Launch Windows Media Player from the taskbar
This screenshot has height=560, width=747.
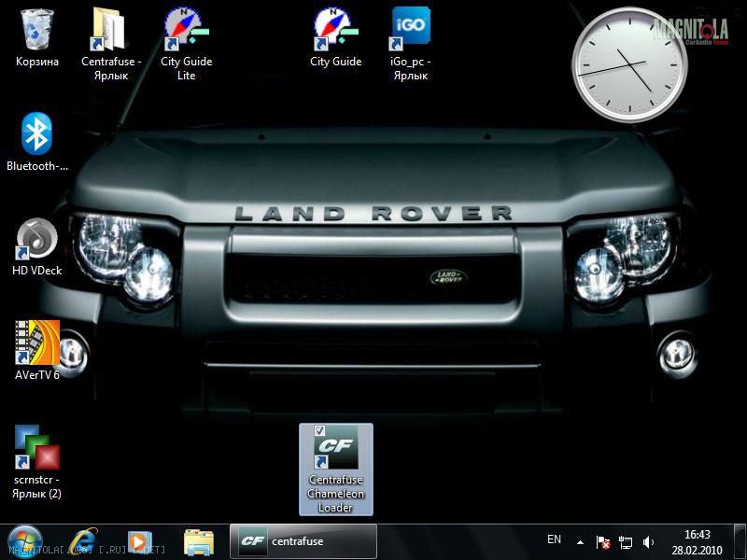[x=139, y=542]
